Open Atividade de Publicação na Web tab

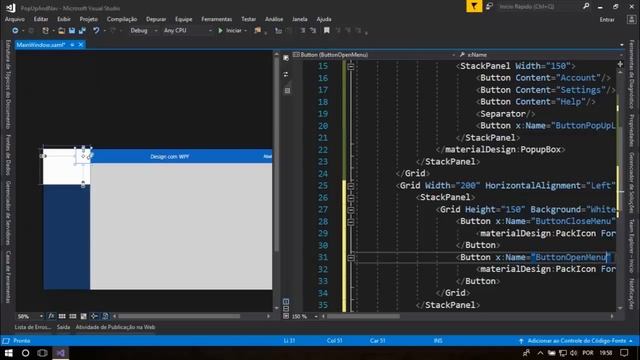(115, 327)
